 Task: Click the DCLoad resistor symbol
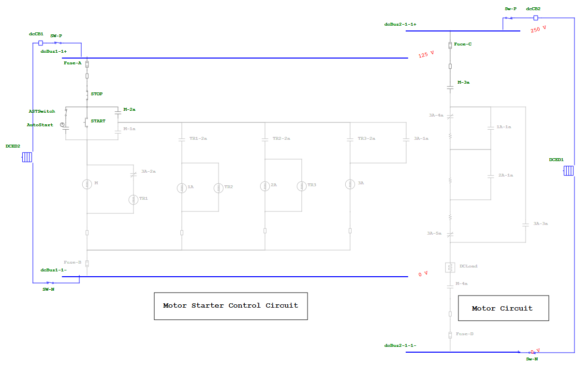pyautogui.click(x=449, y=267)
